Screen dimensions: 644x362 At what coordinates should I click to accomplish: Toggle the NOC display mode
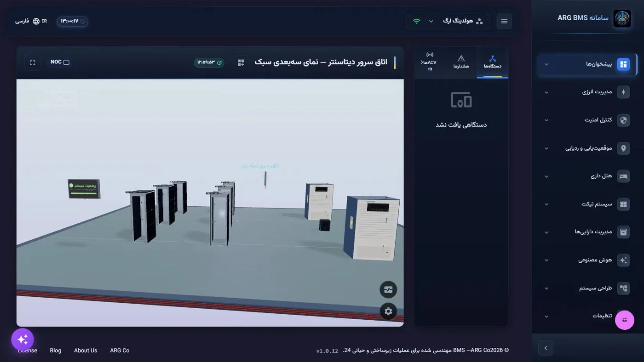60,62
